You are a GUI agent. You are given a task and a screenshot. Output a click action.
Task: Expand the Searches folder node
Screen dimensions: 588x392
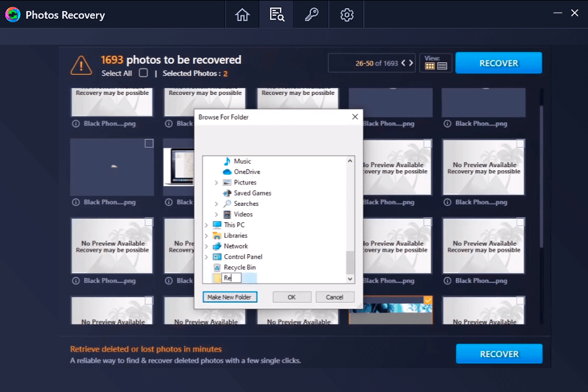tap(216, 204)
